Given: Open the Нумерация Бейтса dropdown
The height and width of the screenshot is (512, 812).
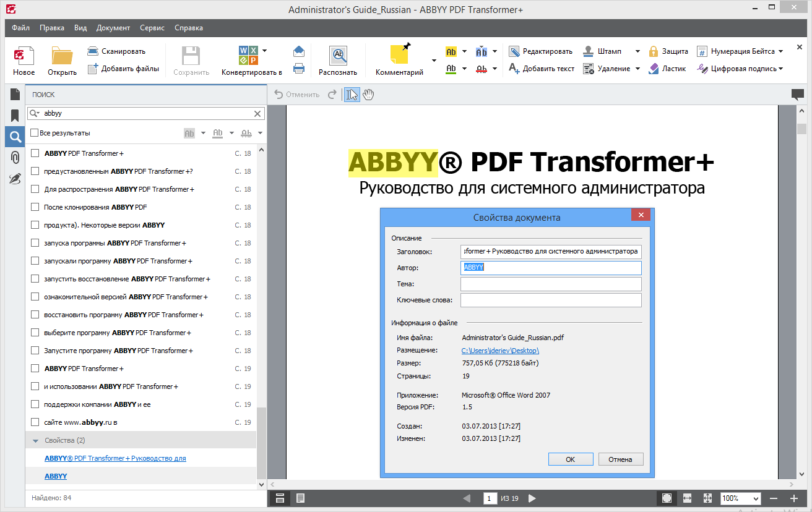Looking at the screenshot, I should click(780, 51).
